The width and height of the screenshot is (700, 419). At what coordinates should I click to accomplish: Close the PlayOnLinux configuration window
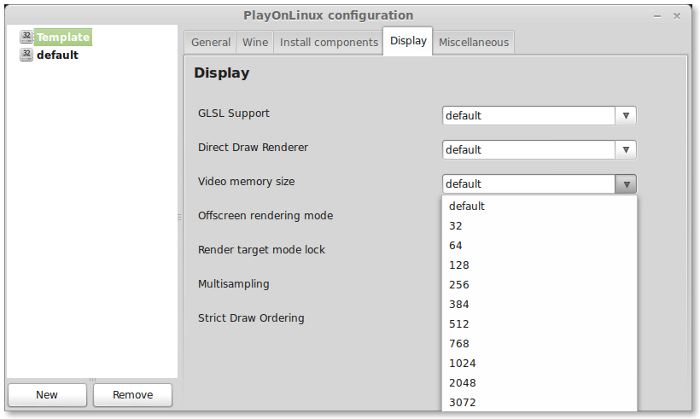(677, 16)
